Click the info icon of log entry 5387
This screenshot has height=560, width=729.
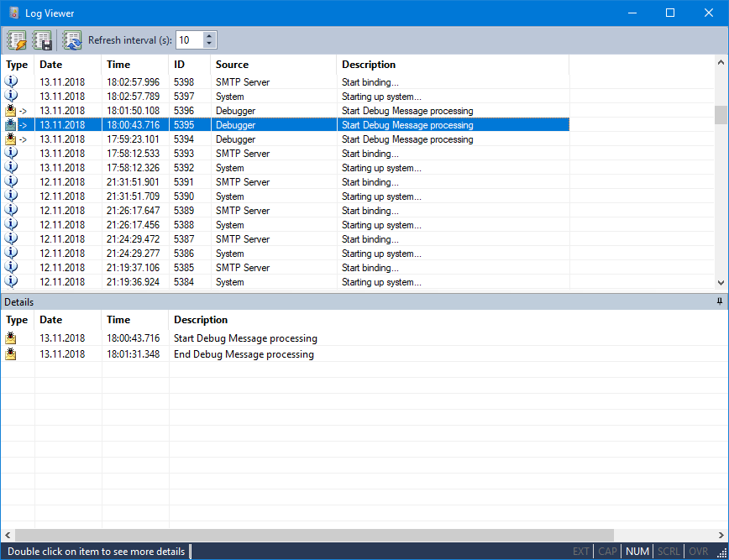click(x=11, y=239)
